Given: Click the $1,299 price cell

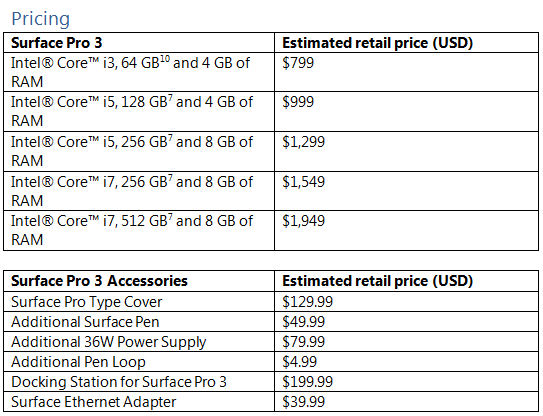Looking at the screenshot, I should [304, 142].
